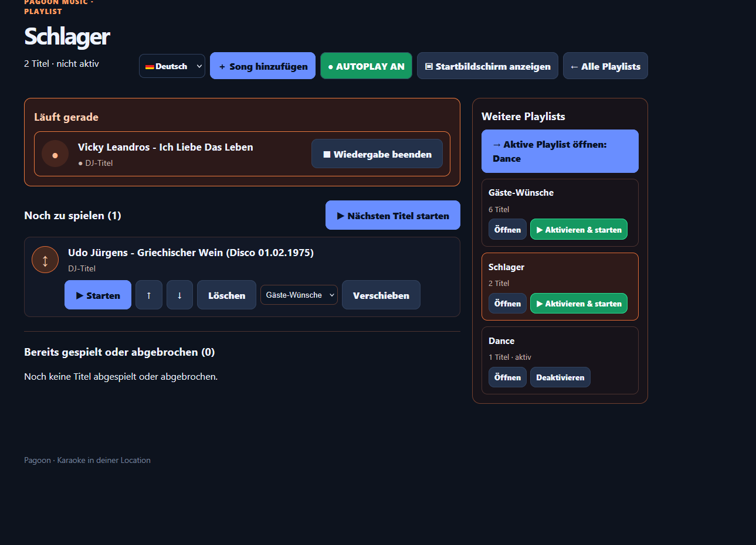Open the Schlager playlist in the sidebar
The image size is (756, 545).
(x=507, y=303)
